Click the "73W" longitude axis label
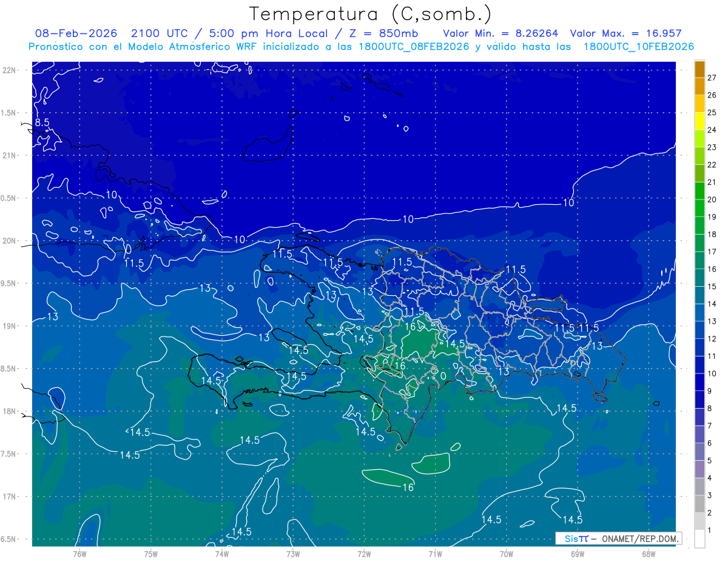Image resolution: width=728 pixels, height=562 pixels. [x=293, y=554]
